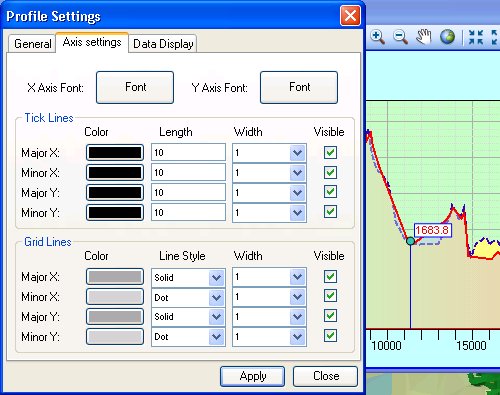Expand Grid Lines Major X width dropdown
The height and width of the screenshot is (395, 500).
pos(297,277)
